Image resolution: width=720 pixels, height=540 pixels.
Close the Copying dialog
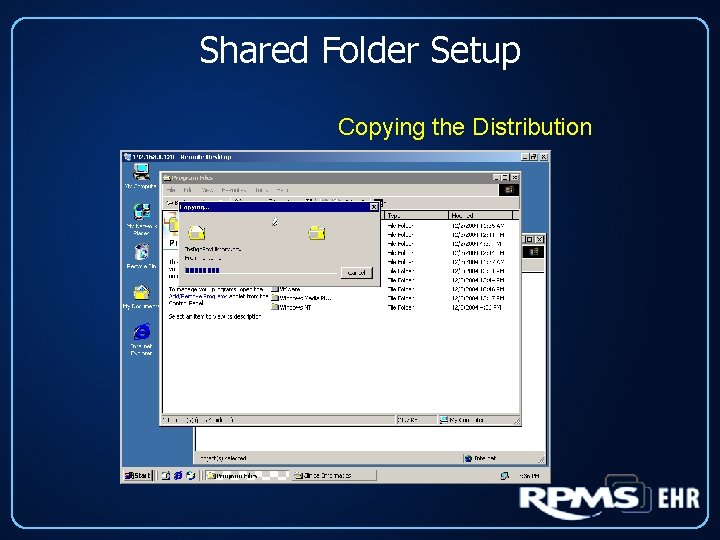[374, 207]
